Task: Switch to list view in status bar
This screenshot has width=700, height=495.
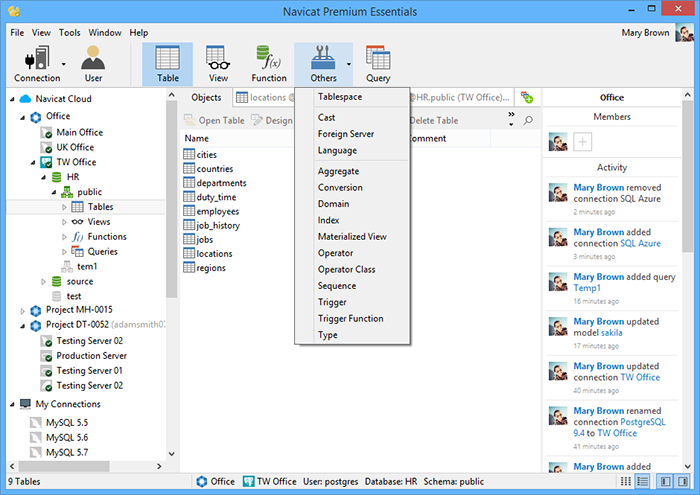Action: (x=642, y=481)
